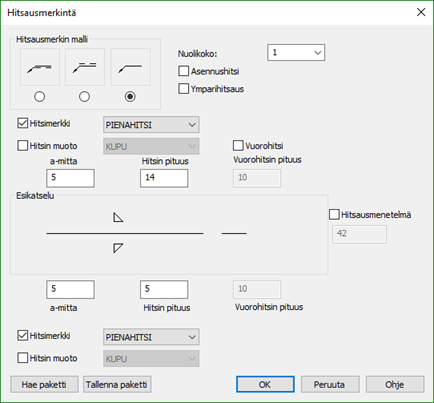The image size is (434, 403).
Task: Click the upper Hitsin pituus field showing 14
Action: point(164,178)
